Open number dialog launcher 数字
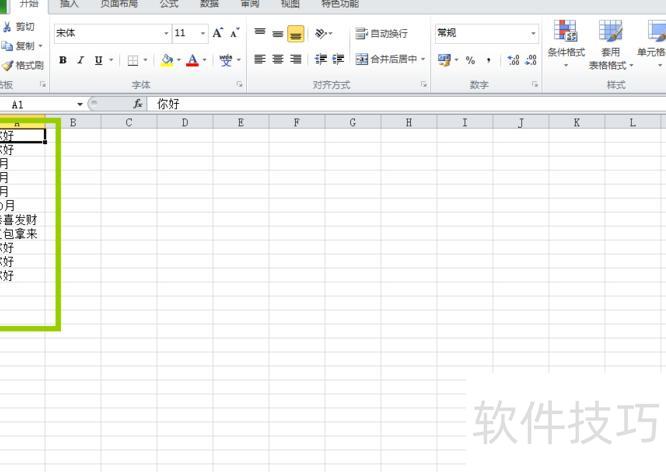The height and width of the screenshot is (472, 666). click(535, 85)
